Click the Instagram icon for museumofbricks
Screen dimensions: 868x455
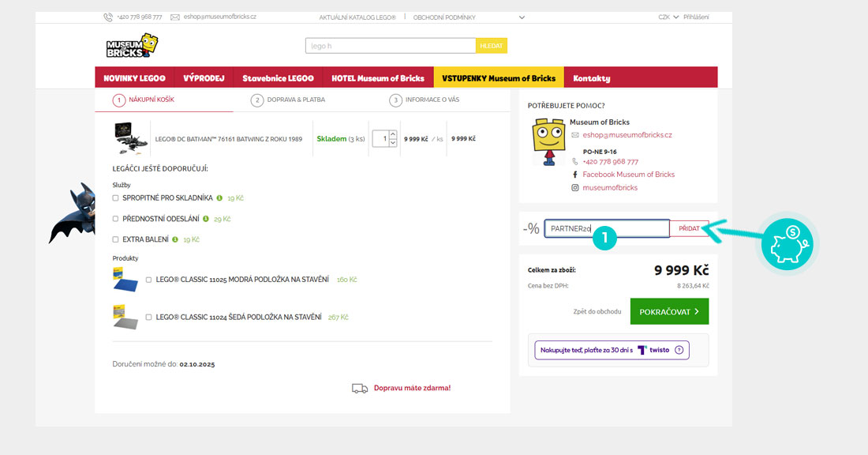pos(574,188)
